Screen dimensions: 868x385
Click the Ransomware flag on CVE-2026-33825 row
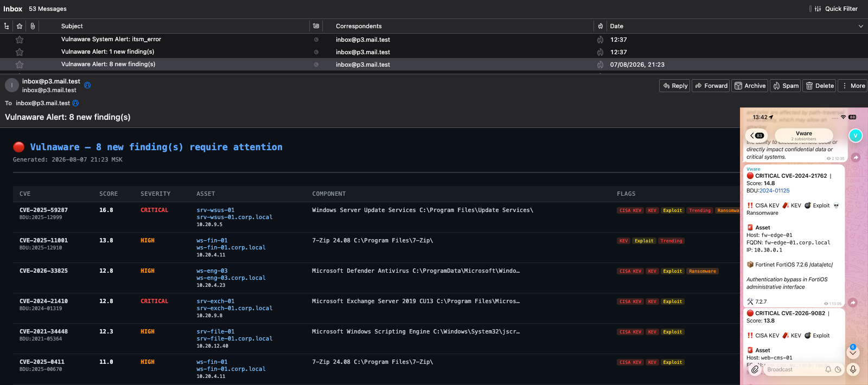point(703,271)
